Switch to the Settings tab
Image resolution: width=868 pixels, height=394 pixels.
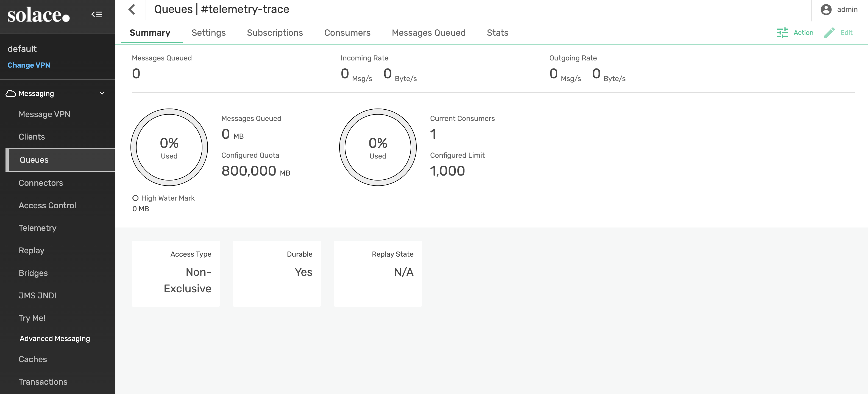point(208,33)
